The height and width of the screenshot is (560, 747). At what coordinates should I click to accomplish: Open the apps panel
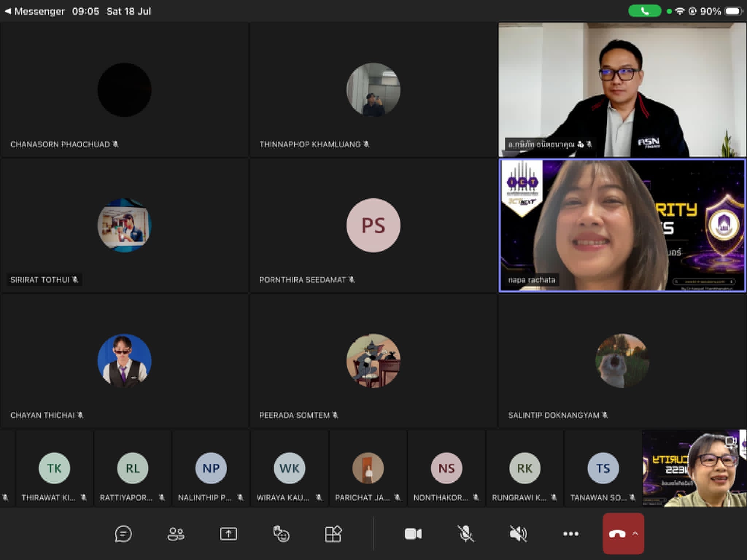tap(333, 534)
